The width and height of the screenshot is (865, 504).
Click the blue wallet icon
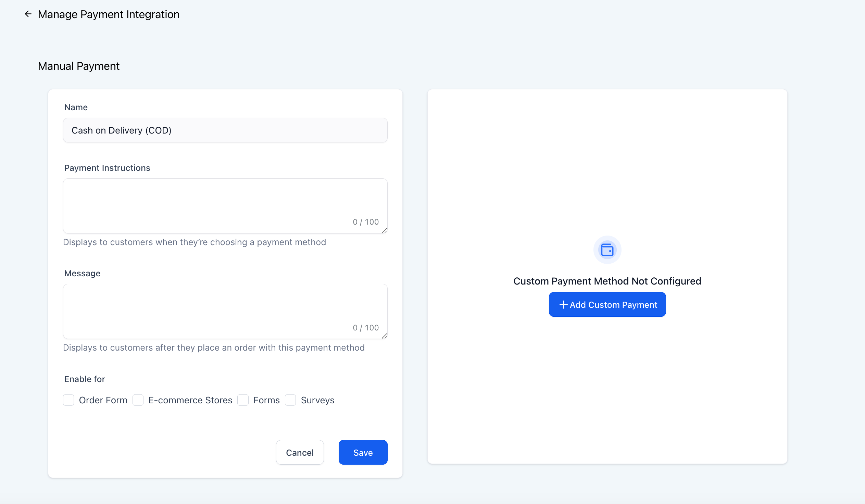click(607, 250)
